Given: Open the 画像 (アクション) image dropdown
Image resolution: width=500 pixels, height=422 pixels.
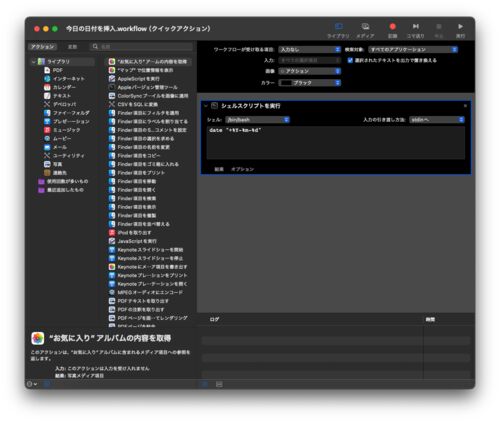Looking at the screenshot, I should (310, 71).
